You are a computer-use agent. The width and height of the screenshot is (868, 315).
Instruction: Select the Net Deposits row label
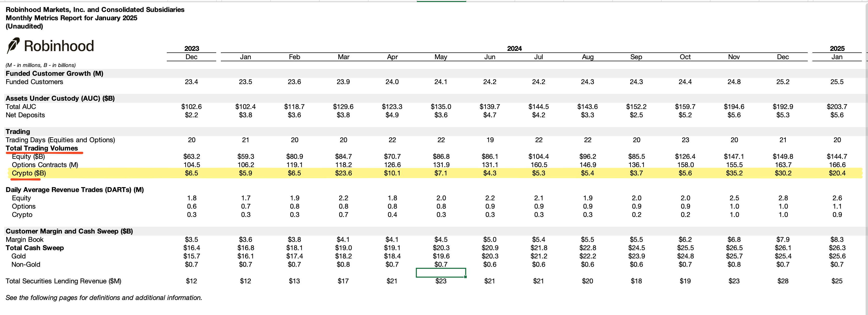click(x=25, y=115)
